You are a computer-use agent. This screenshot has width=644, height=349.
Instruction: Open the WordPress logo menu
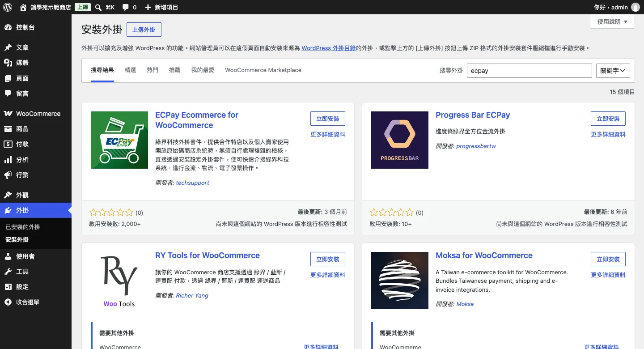[7, 7]
